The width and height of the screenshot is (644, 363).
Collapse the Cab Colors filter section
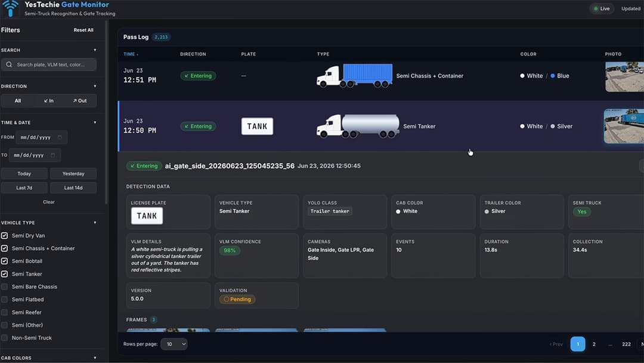point(95,358)
